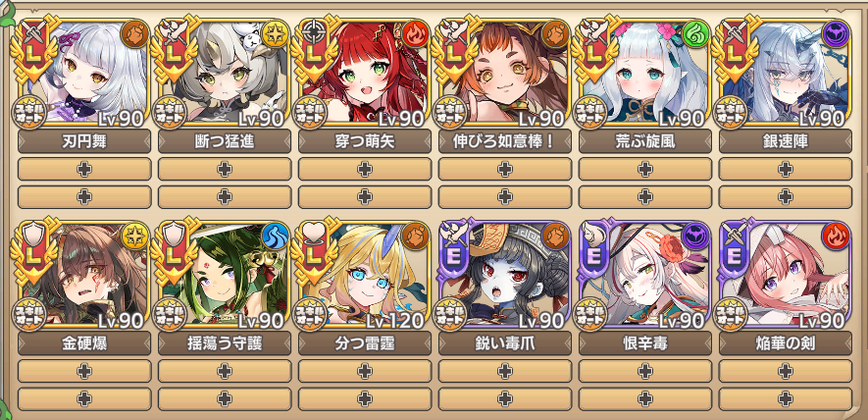Open the 伸びろ如意棒！ skill selector
This screenshot has height=420, width=868.
pos(505,141)
